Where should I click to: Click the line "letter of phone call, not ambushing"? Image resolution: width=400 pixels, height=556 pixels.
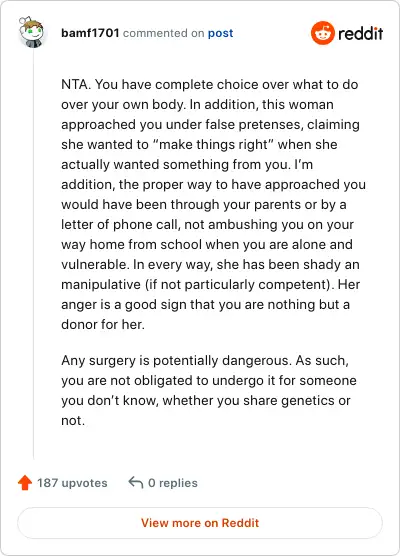pyautogui.click(x=207, y=224)
